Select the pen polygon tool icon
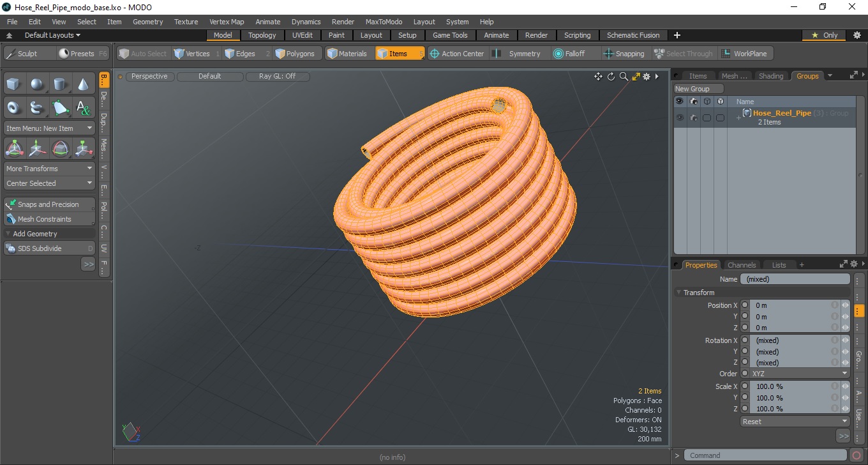The image size is (868, 465). coord(61,107)
